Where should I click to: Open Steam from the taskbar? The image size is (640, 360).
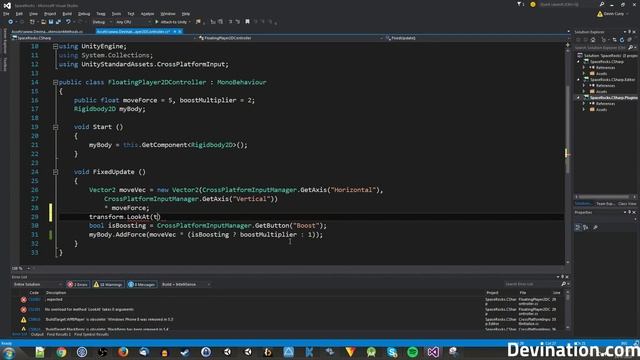coord(185,352)
